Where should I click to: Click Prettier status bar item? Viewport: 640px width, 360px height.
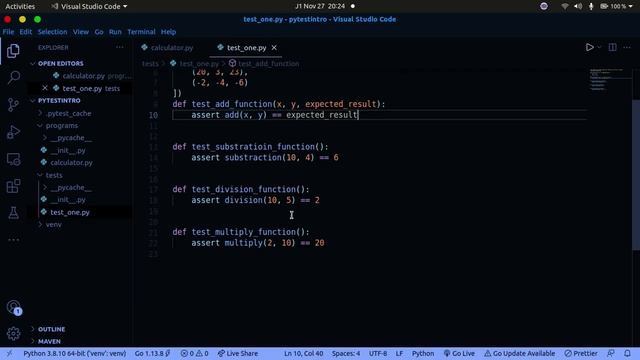[x=581, y=353]
